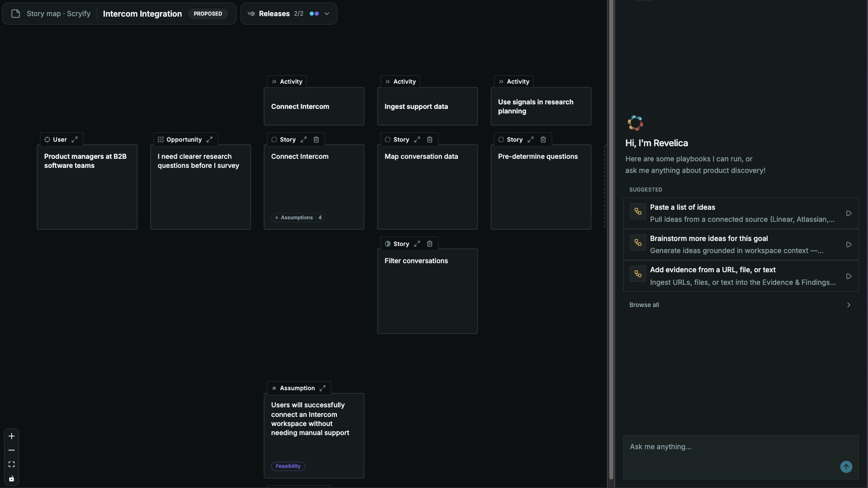868x488 pixels.
Task: Click the Story map · Scryify breadcrumb
Action: [59, 14]
